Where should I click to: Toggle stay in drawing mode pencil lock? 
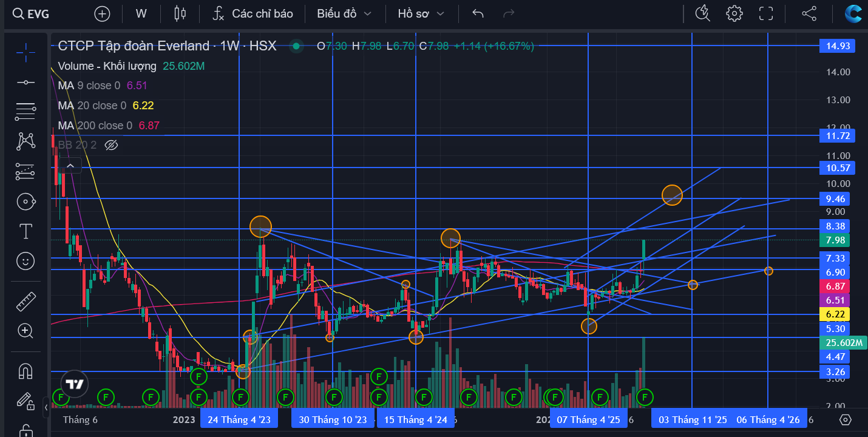25,401
